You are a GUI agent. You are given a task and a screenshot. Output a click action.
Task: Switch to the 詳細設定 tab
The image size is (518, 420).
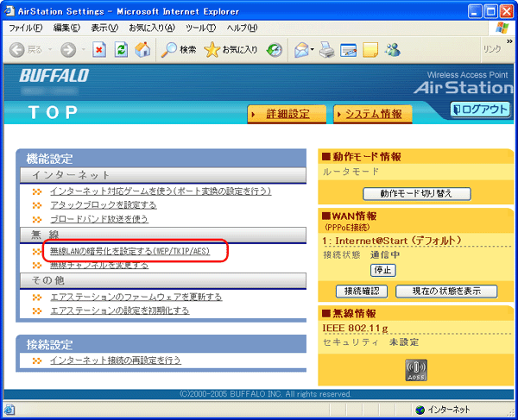(x=287, y=114)
